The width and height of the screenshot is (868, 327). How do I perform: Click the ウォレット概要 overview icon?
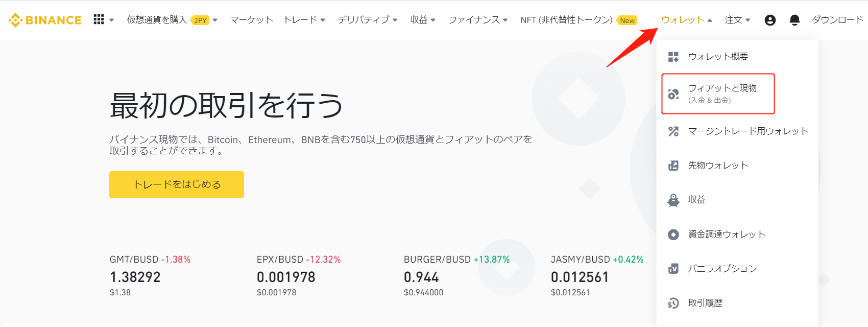point(673,57)
